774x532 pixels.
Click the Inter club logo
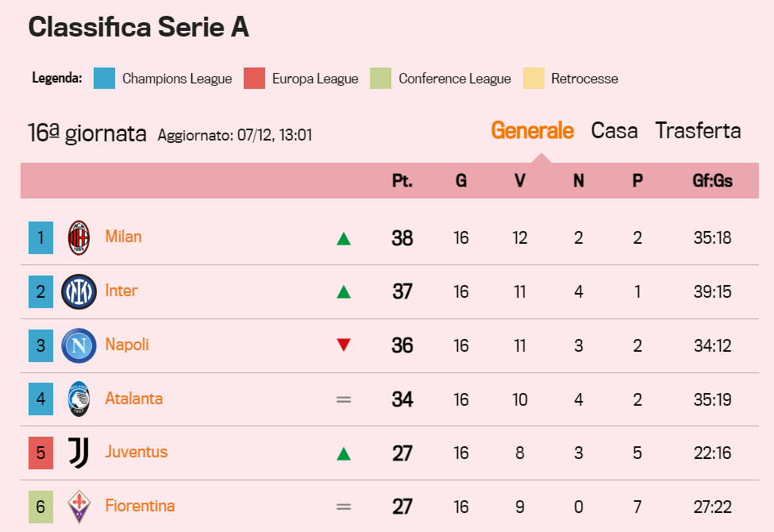pos(79,291)
